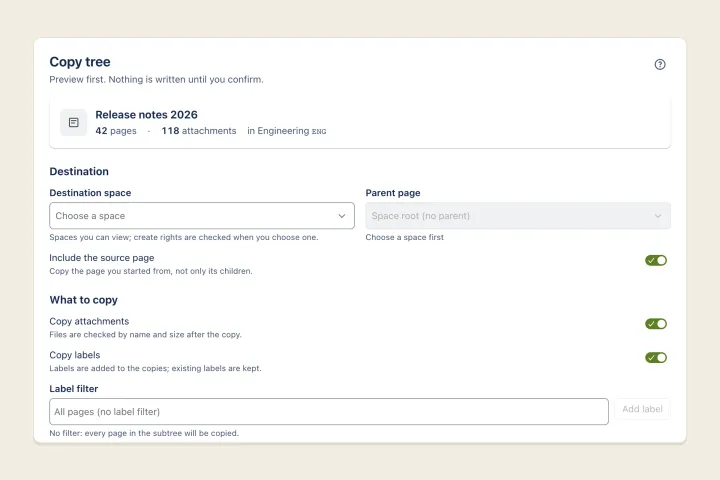Open the help icon in Copy tree

(659, 64)
